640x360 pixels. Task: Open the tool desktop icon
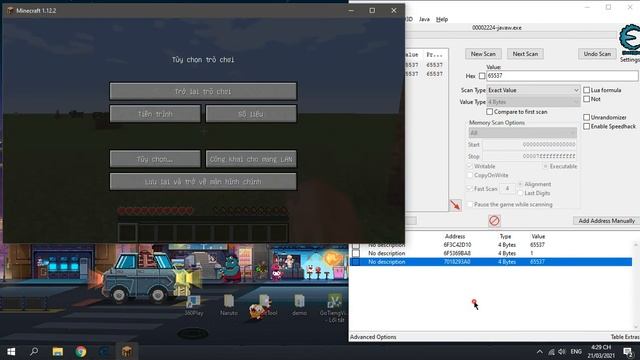click(264, 305)
